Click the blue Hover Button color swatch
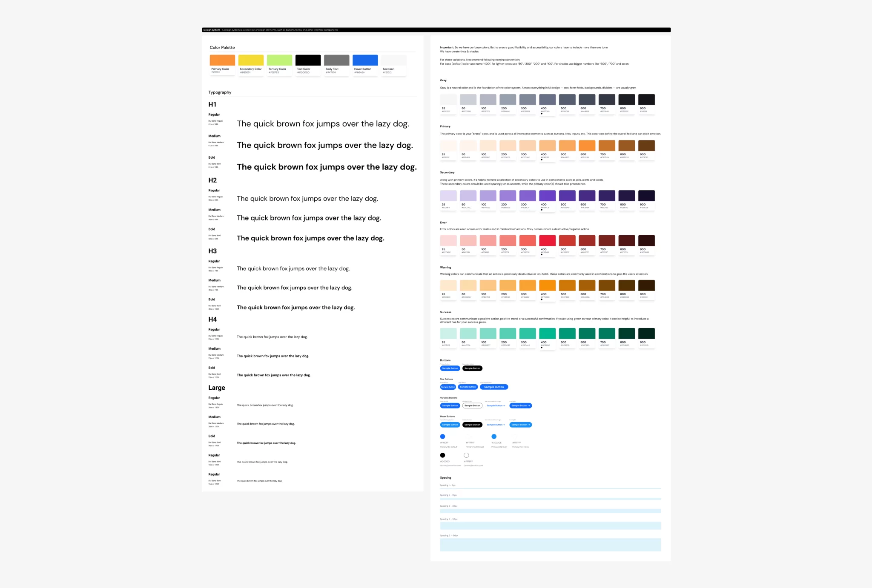Viewport: 872px width, 588px height. [x=365, y=60]
